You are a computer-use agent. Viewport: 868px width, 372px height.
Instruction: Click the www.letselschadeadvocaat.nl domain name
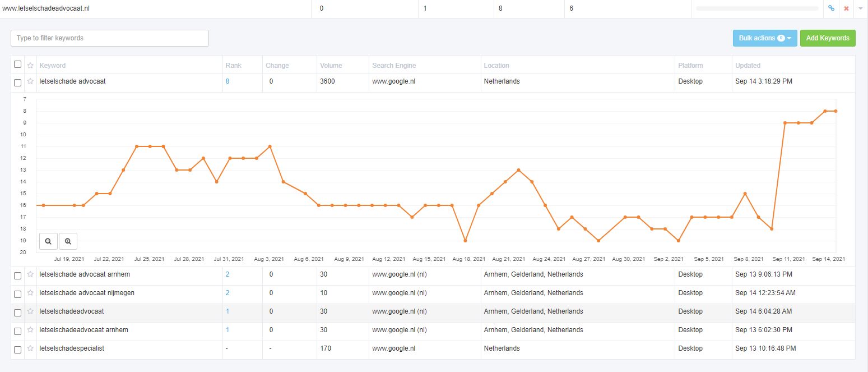pos(47,8)
